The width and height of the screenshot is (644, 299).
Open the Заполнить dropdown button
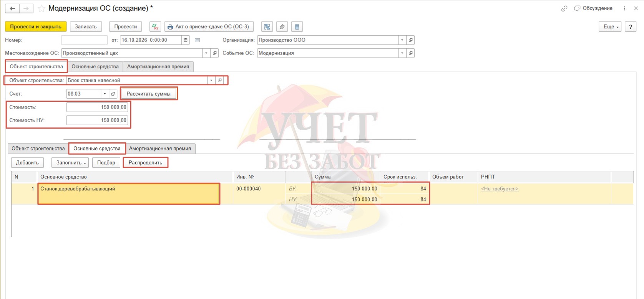coord(70,163)
